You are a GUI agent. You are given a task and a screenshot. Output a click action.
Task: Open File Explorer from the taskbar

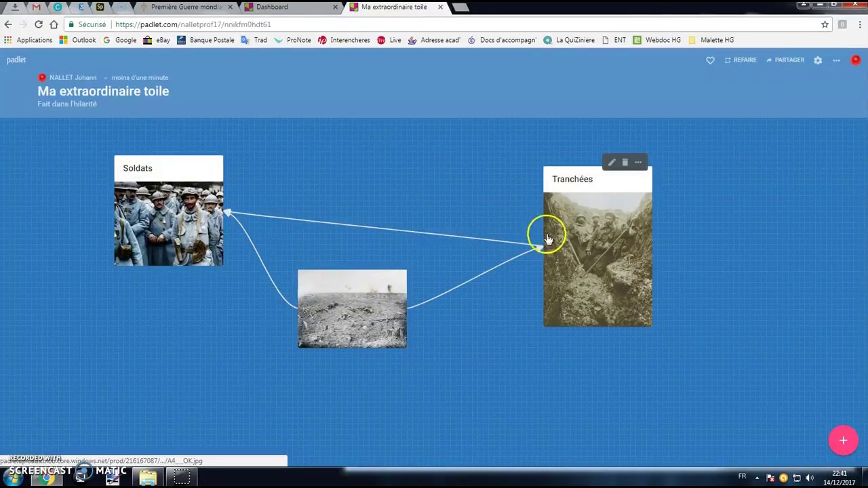[148, 477]
